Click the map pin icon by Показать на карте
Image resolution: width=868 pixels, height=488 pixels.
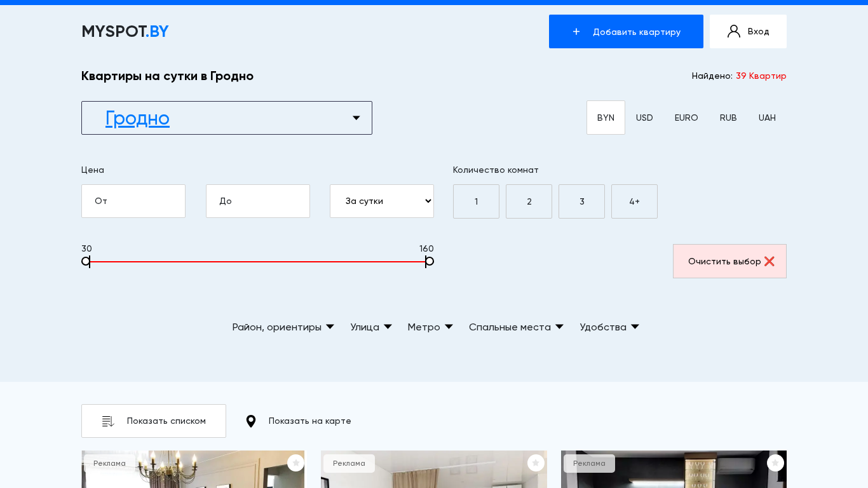[x=251, y=421]
